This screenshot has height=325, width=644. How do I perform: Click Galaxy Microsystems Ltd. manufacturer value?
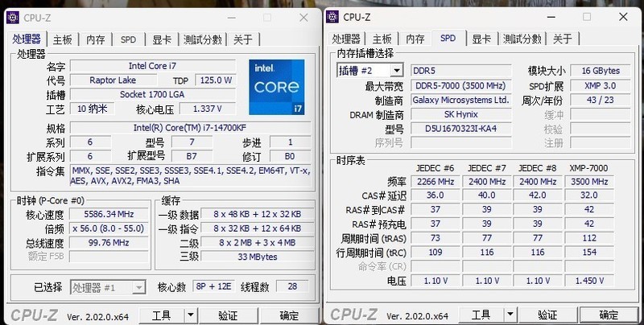point(460,100)
